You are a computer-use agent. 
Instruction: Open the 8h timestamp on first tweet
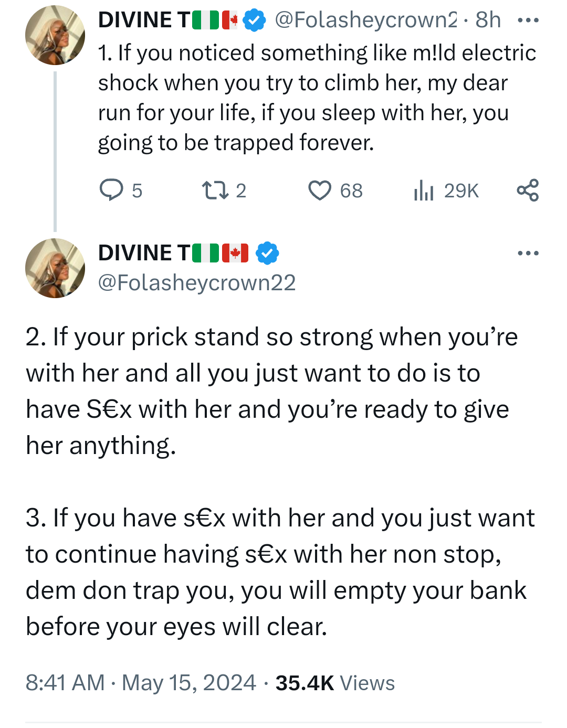click(x=488, y=20)
